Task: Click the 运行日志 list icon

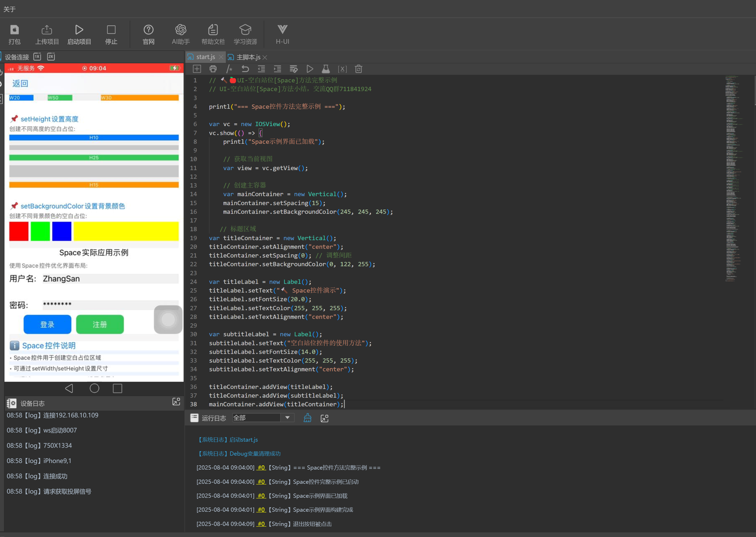Action: (x=194, y=418)
